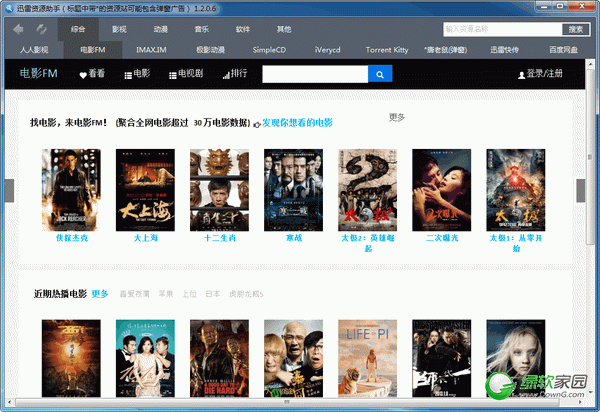The height and width of the screenshot is (412, 600).
Task: Click the 电影FM site logo
Action: click(x=39, y=73)
